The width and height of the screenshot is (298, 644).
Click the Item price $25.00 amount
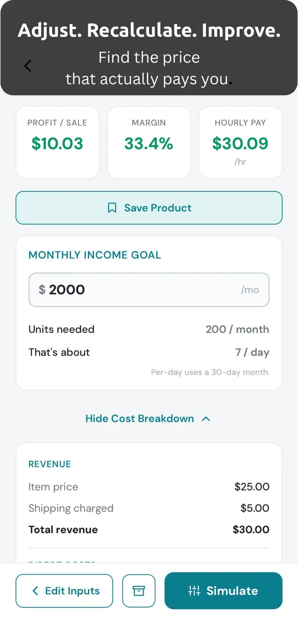coord(252,487)
